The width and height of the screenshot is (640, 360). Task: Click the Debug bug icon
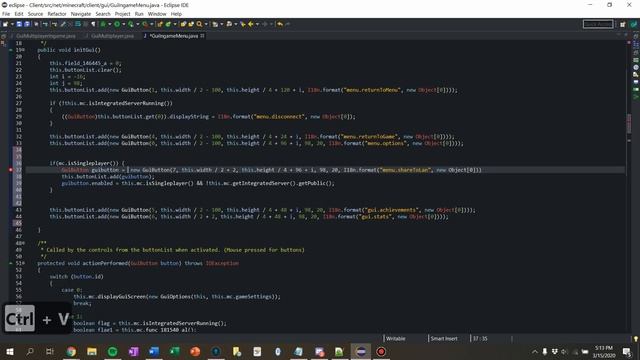[103, 24]
